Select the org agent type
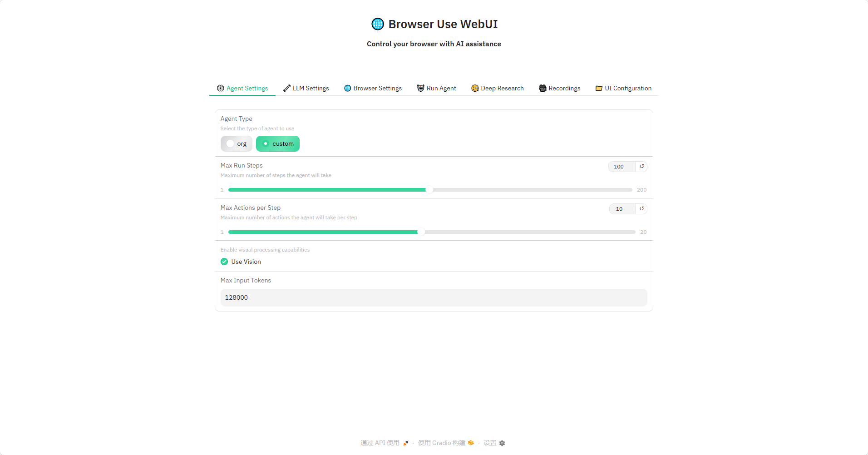The height and width of the screenshot is (455, 868). 237,144
